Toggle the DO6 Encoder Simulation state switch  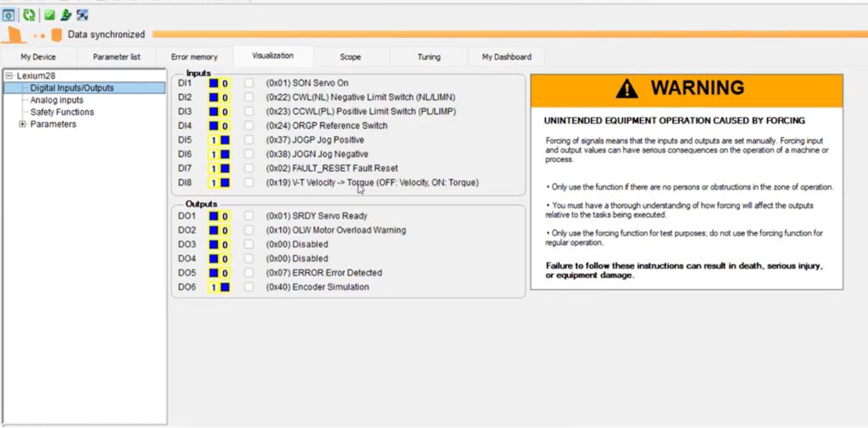click(219, 287)
